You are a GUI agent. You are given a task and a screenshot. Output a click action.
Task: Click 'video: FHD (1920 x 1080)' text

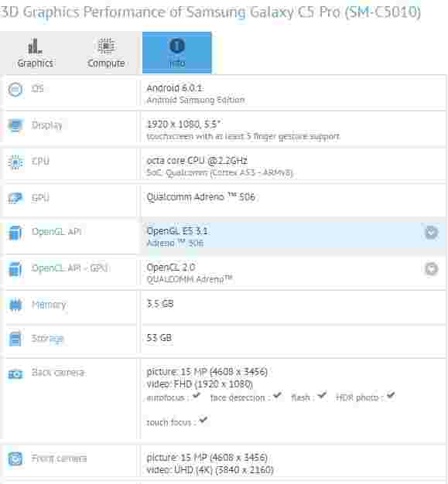point(200,384)
